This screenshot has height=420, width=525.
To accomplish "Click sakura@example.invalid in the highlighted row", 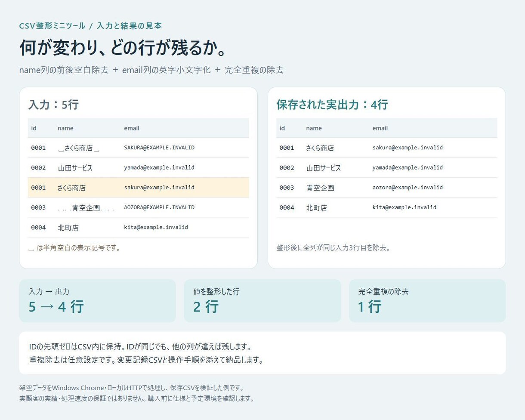I will click(159, 187).
